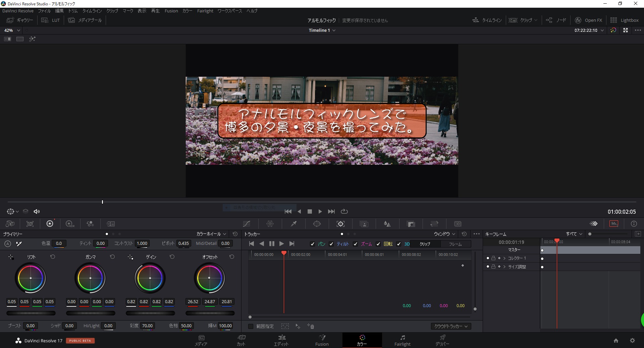Open the Power Window palette
Viewport: 644px width, 348px height.
317,224
